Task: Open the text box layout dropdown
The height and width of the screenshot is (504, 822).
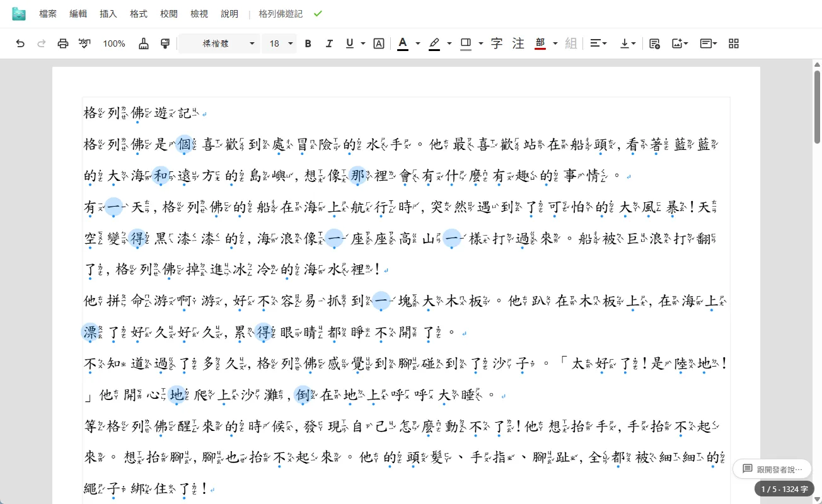Action: pyautogui.click(x=709, y=43)
